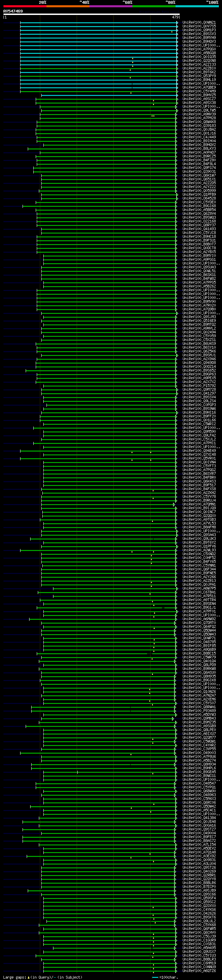Select the UniRef100_B8LKY3 label

click(x=199, y=148)
